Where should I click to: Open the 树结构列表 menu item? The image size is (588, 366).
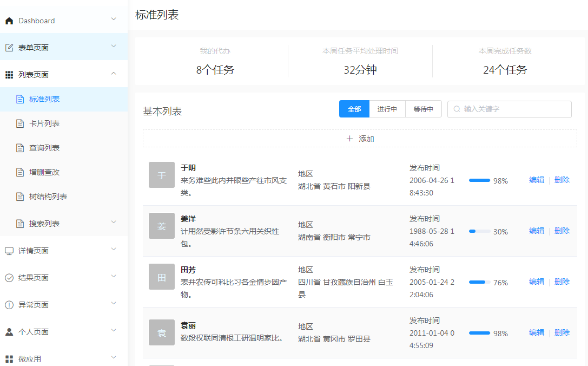(x=48, y=197)
